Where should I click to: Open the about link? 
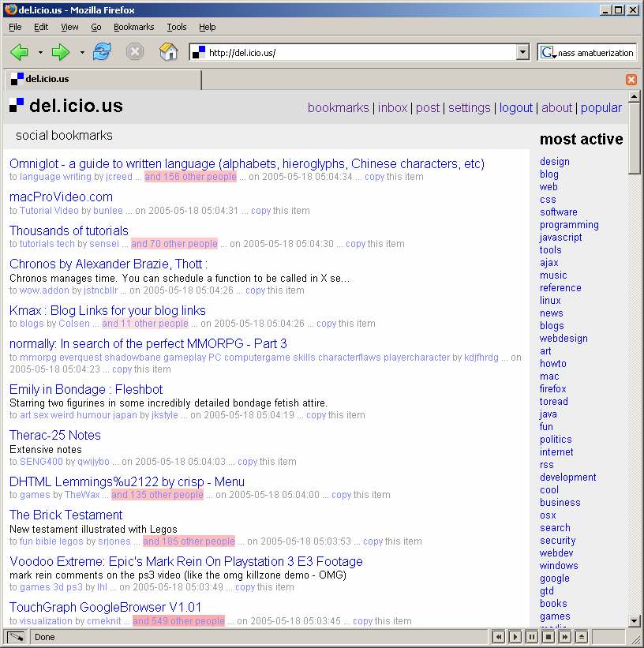tap(556, 108)
